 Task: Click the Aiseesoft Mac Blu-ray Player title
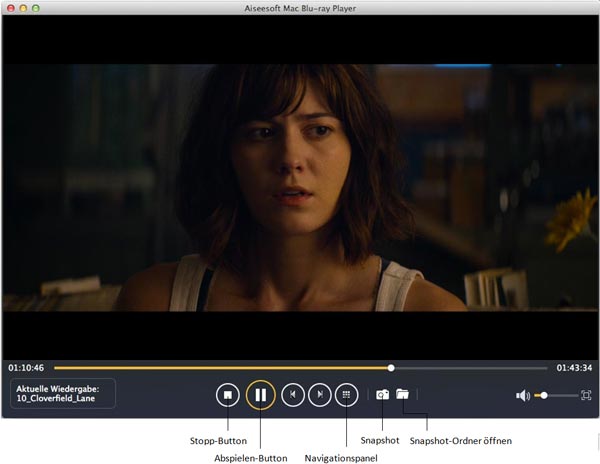300,8
